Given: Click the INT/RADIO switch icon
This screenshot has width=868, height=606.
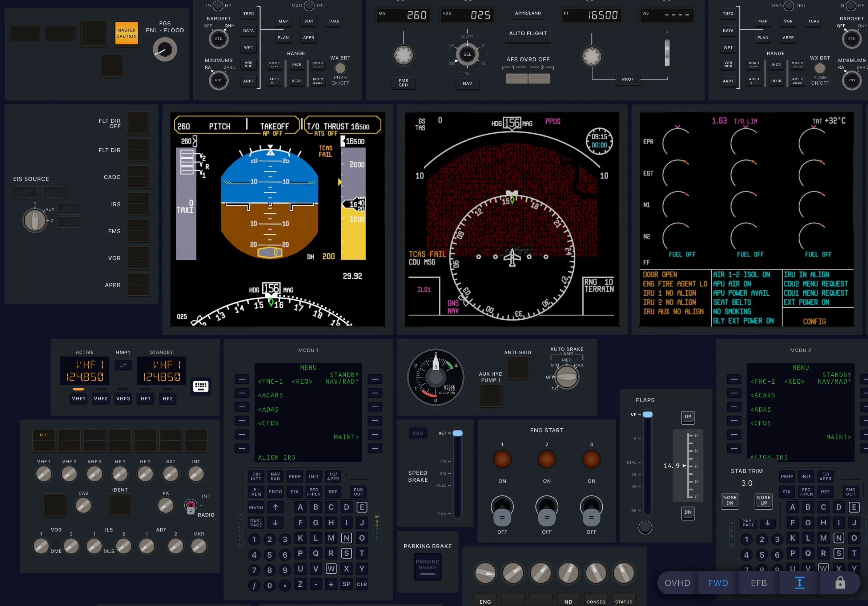Looking at the screenshot, I should [190, 506].
